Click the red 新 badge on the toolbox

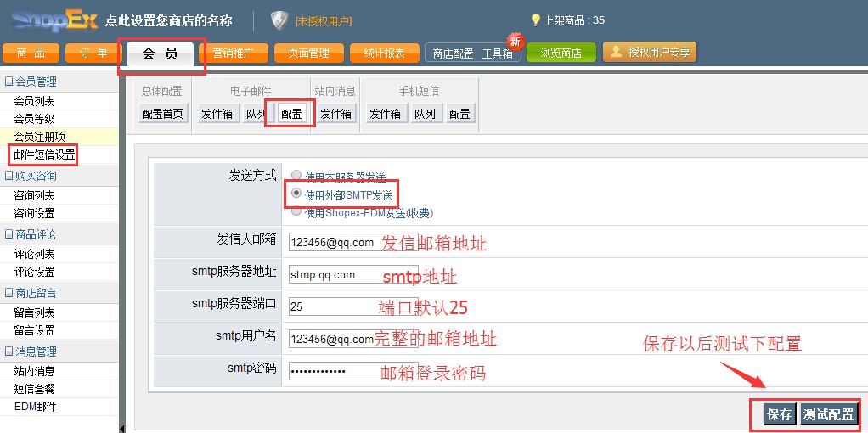[x=514, y=41]
